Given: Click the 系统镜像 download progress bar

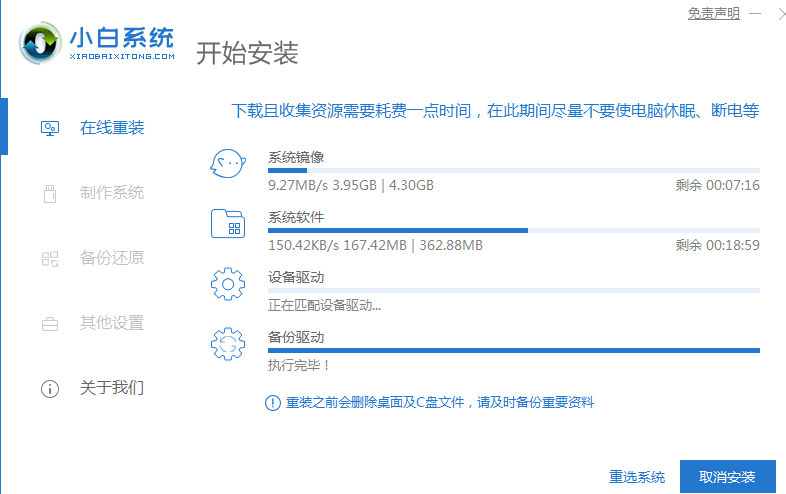Looking at the screenshot, I should pyautogui.click(x=513, y=171).
